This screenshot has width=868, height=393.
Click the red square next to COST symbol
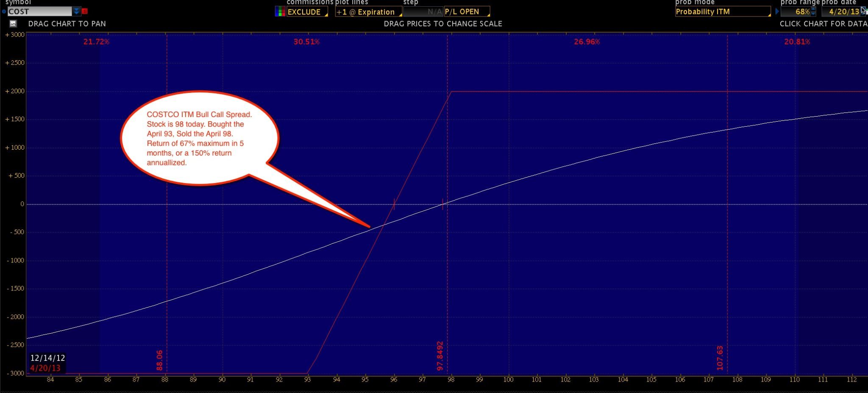[x=85, y=11]
